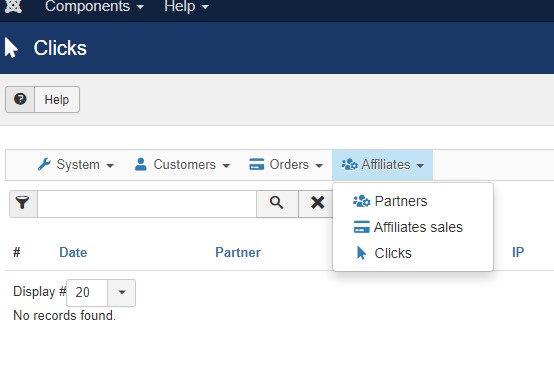The width and height of the screenshot is (554, 375).
Task: Click the magnifying glass search icon
Action: coord(277,203)
